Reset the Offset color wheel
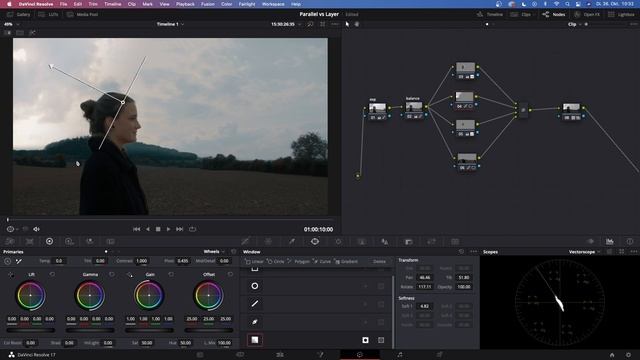The image size is (640, 360). (x=230, y=274)
